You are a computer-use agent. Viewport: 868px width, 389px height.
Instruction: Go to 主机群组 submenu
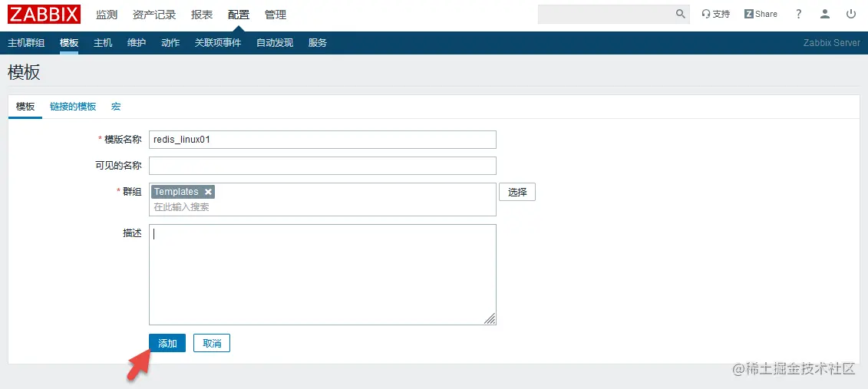point(26,43)
